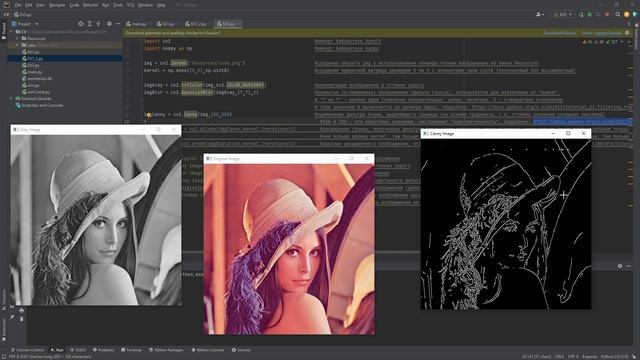Click the trash icon in the Run panel
Screen dimensions: 640x360
[21, 318]
